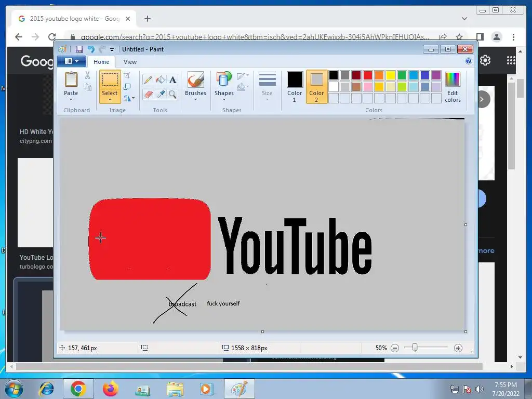The height and width of the screenshot is (399, 532).
Task: Open the shape Outline dropdown
Action: click(243, 76)
